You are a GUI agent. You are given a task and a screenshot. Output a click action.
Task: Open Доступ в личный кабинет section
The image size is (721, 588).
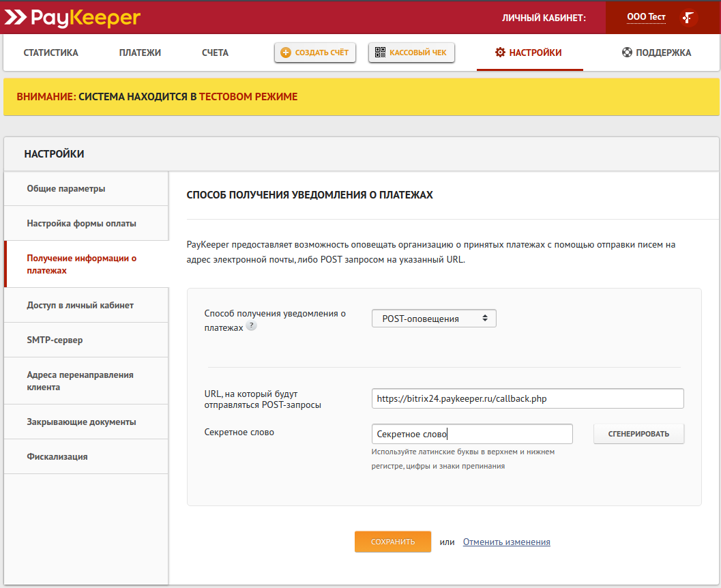click(80, 306)
